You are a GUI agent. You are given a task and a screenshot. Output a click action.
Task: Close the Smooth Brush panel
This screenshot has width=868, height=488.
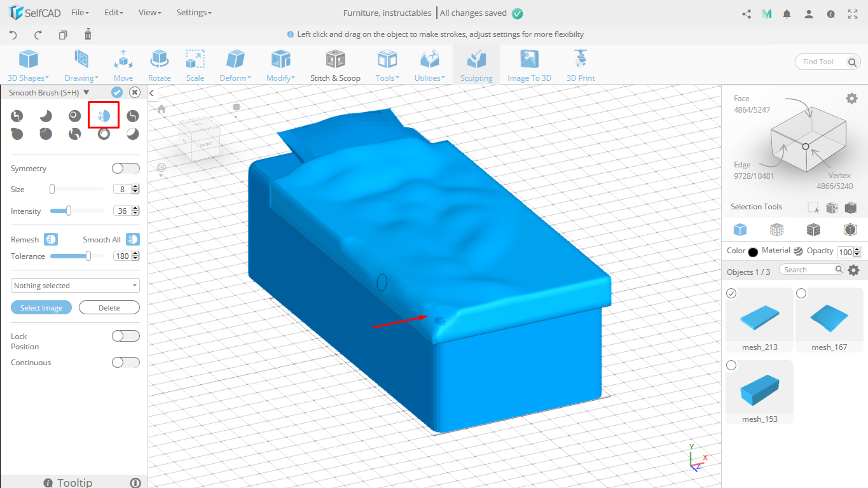135,92
